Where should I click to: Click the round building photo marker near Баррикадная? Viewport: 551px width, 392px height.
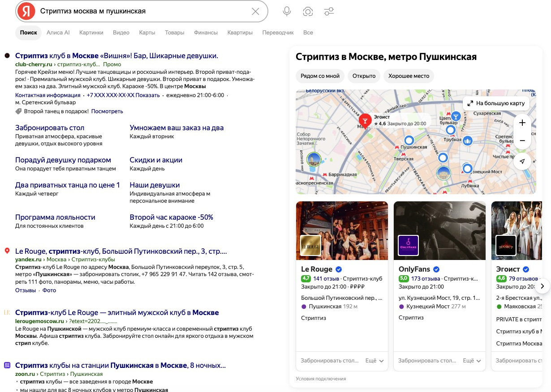314,159
